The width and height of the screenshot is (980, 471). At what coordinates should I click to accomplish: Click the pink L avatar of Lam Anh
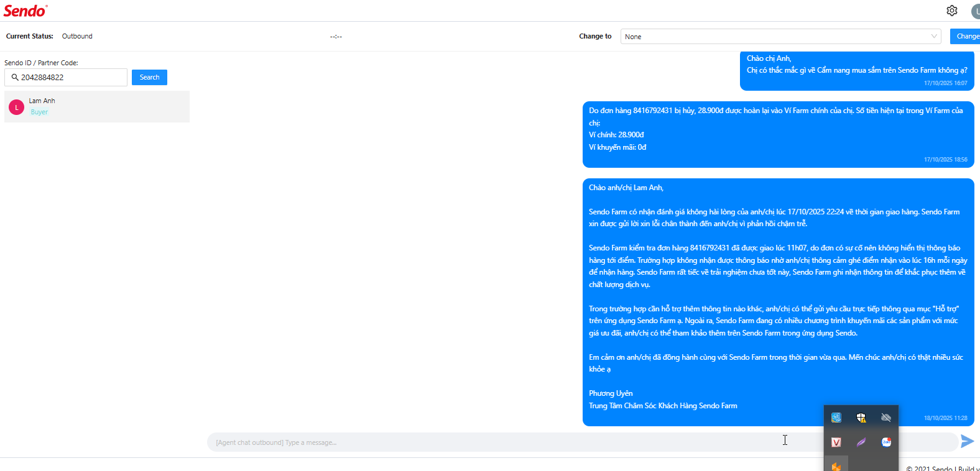pos(17,107)
